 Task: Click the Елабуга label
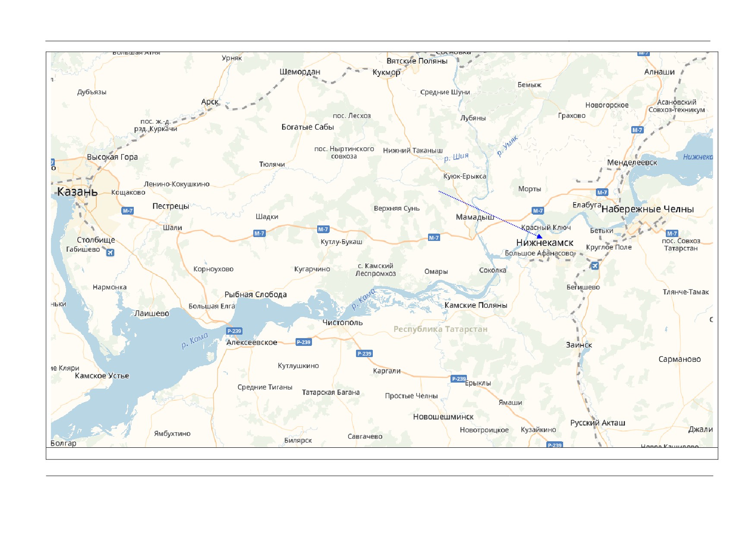tap(587, 205)
